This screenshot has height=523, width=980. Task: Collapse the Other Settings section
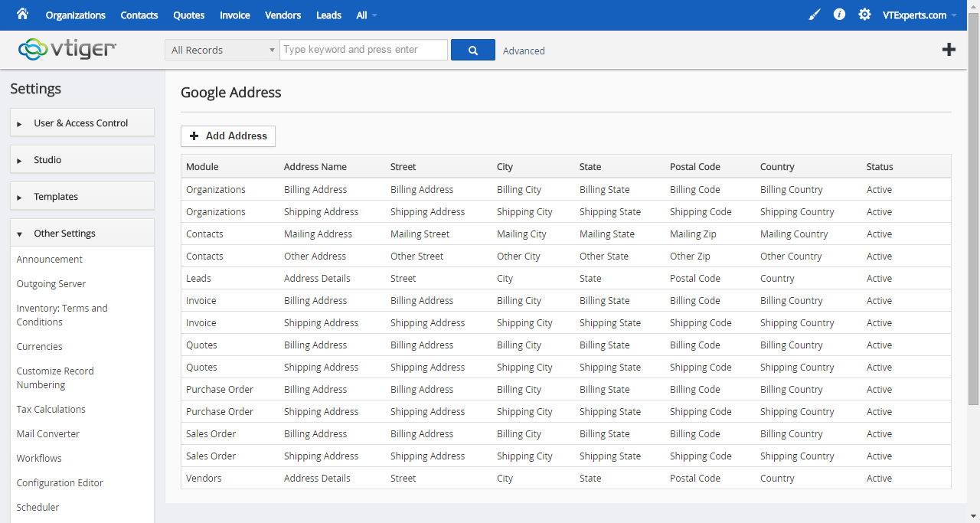(x=82, y=233)
